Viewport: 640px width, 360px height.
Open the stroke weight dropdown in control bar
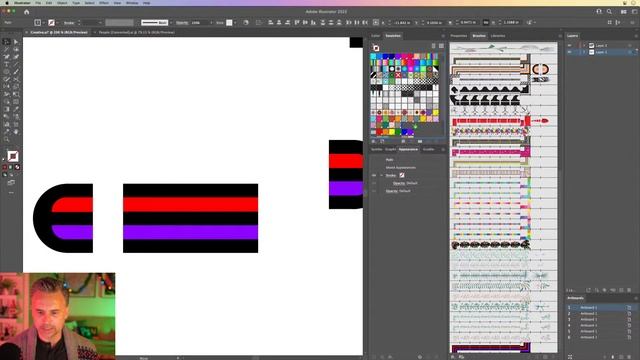[100, 23]
